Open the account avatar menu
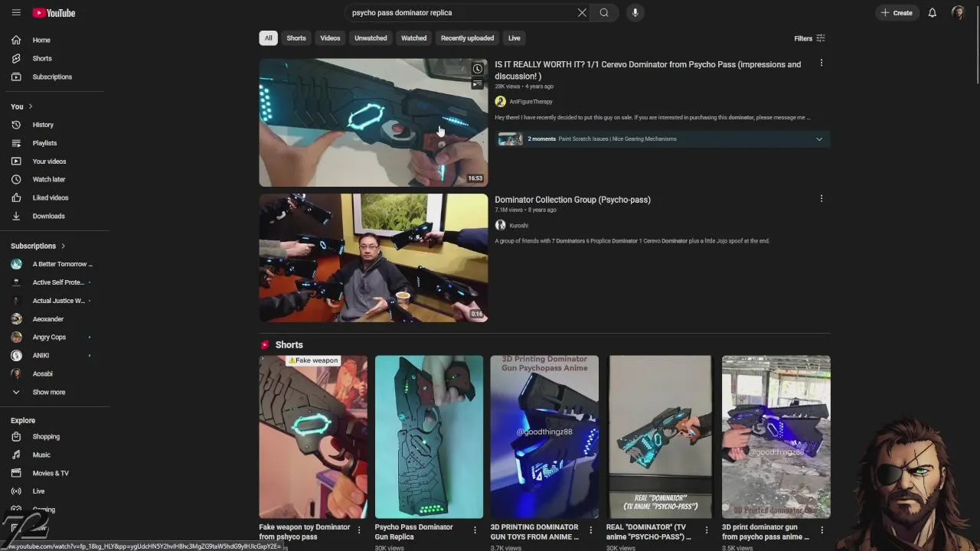Image resolution: width=980 pixels, height=551 pixels. (958, 13)
